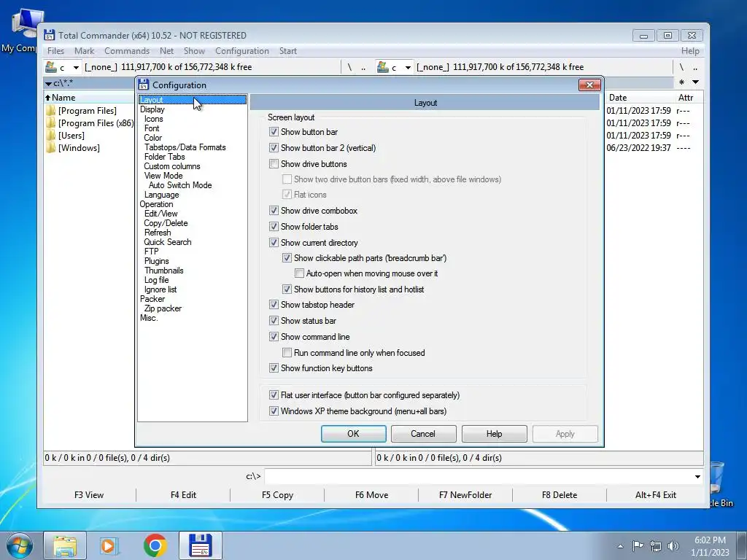Viewport: 747px width, 560px height.
Task: Click left panel parent directory dots button
Action: [363, 67]
